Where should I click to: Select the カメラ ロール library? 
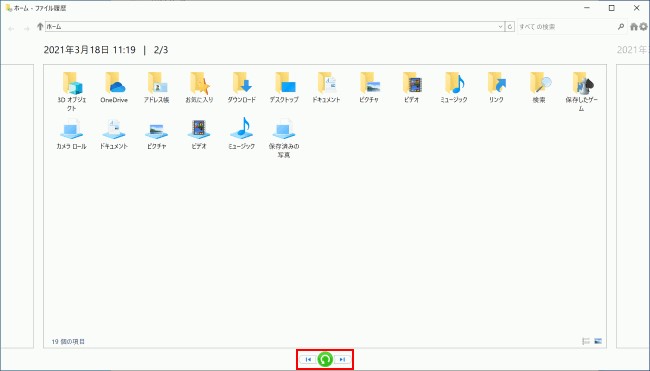(x=71, y=134)
